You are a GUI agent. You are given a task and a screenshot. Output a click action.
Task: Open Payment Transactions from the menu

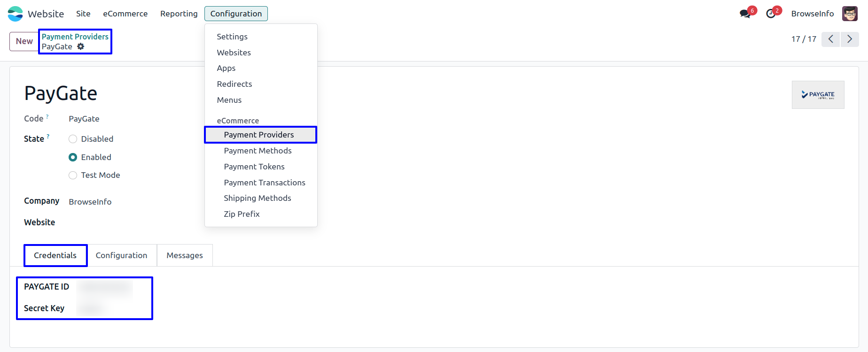click(265, 183)
